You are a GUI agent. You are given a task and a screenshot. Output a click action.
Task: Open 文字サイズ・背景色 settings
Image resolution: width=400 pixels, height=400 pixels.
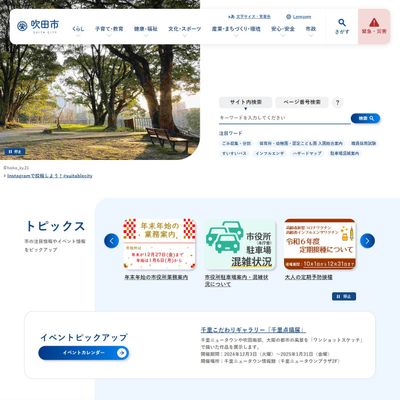coord(250,17)
